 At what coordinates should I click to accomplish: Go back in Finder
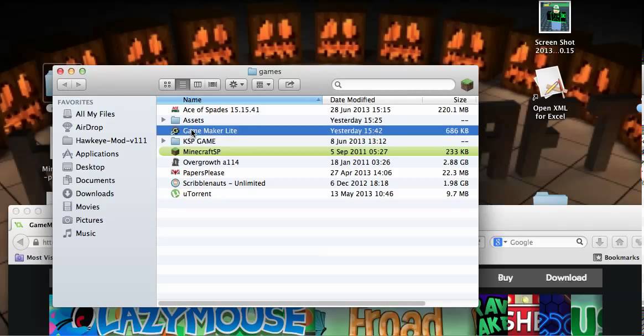click(65, 85)
